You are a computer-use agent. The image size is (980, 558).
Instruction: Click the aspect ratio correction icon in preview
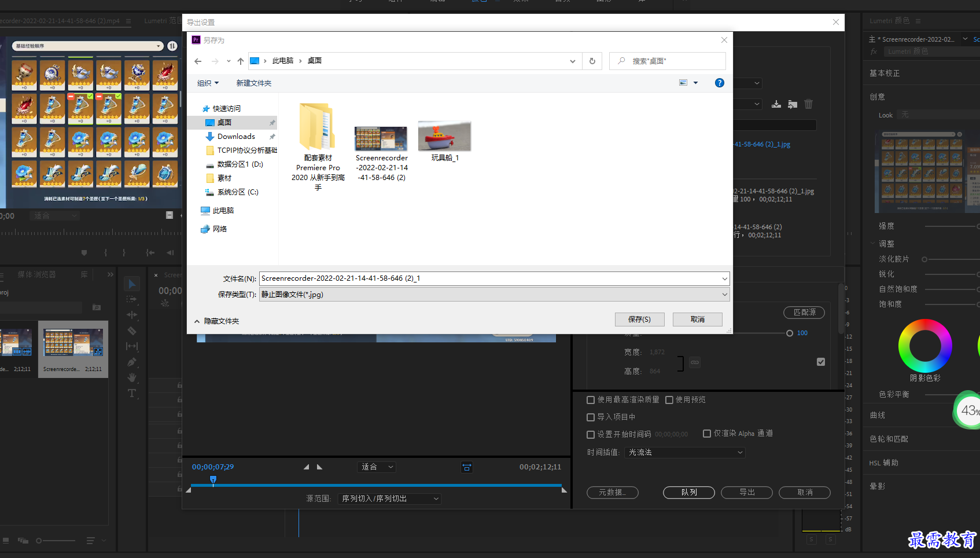pos(467,467)
